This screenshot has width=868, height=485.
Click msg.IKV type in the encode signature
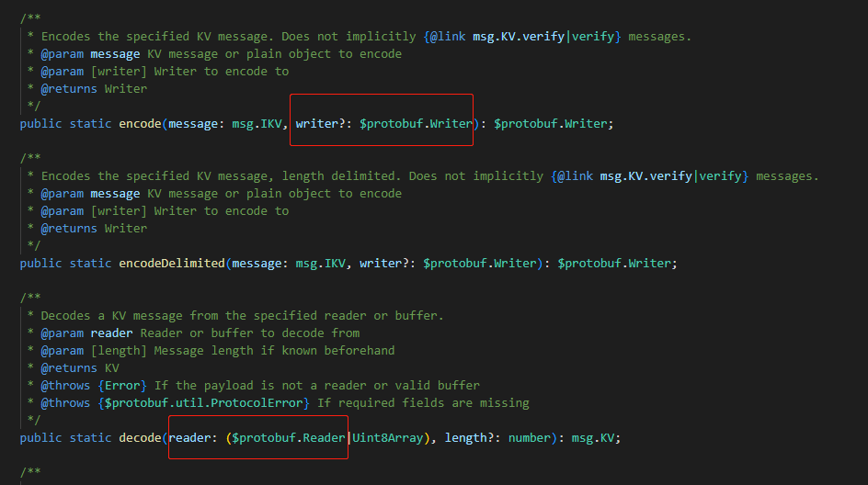pos(263,123)
